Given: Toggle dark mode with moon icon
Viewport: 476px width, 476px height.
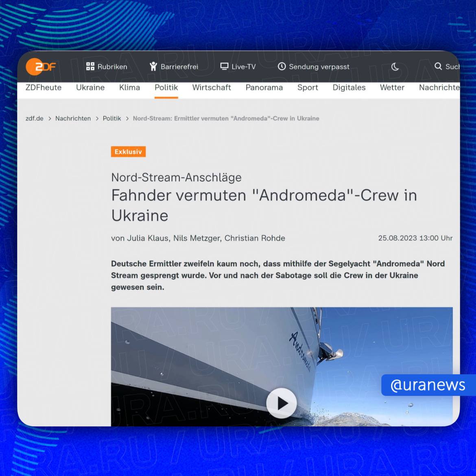Looking at the screenshot, I should pyautogui.click(x=395, y=66).
